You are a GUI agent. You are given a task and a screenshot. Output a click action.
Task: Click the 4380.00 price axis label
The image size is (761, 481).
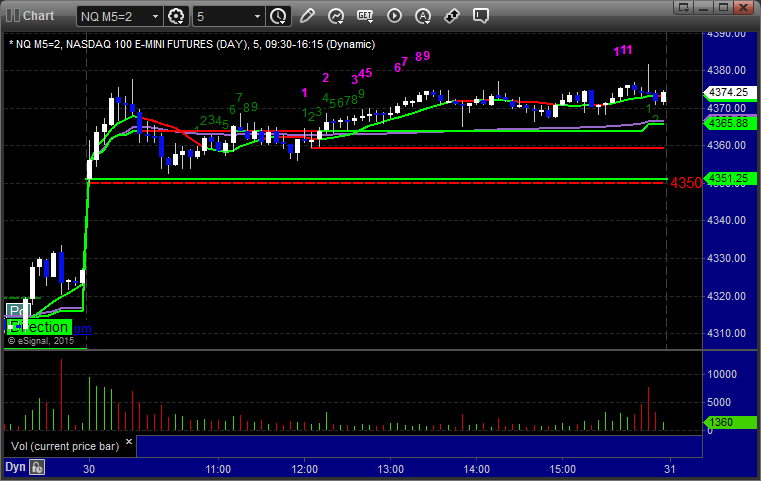coord(727,70)
